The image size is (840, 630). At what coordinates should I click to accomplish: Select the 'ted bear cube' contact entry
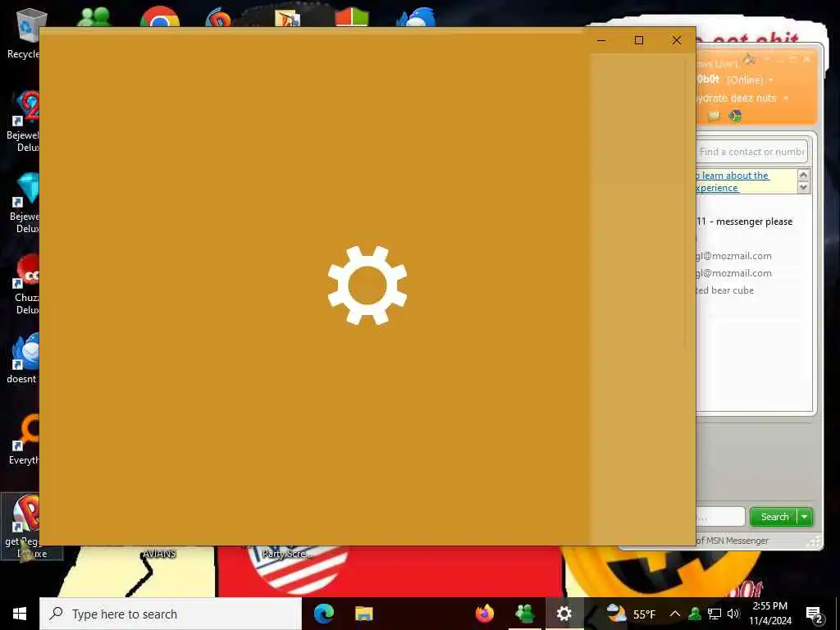click(724, 290)
